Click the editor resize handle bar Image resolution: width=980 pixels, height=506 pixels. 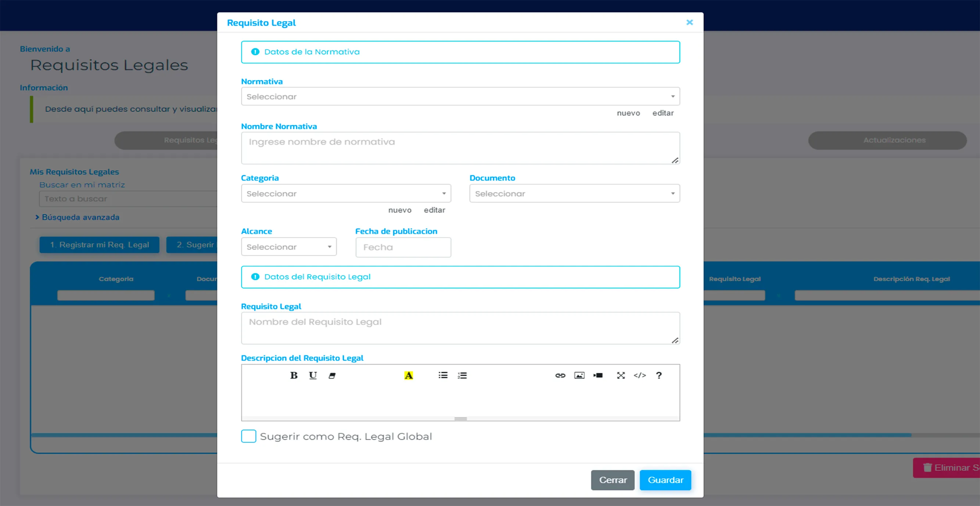tap(460, 419)
